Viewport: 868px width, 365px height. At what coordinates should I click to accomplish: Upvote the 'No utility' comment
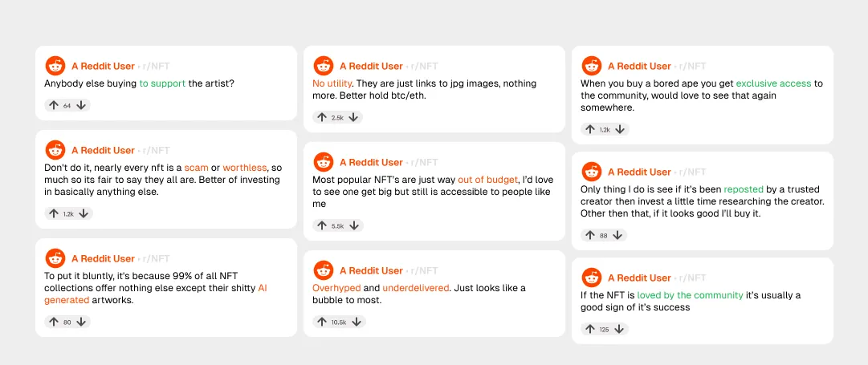tap(322, 117)
